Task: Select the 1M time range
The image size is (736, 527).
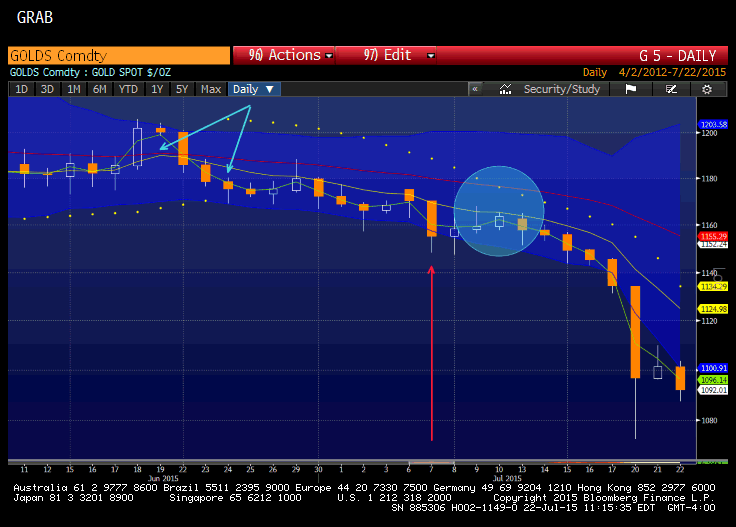Action: pos(73,89)
